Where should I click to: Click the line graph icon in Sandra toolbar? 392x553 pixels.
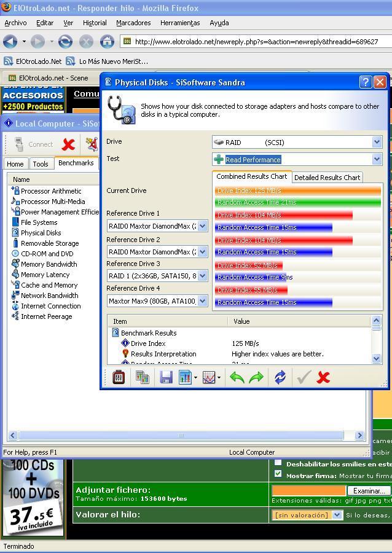click(209, 377)
